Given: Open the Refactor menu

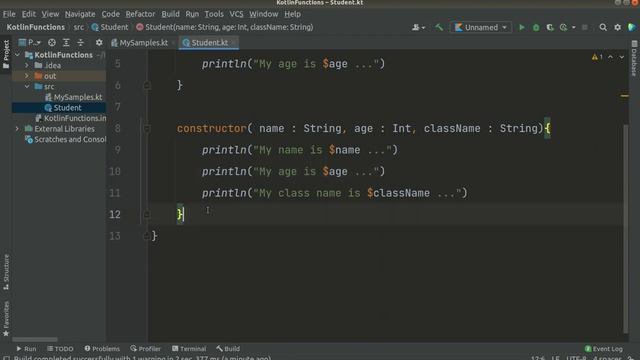Looking at the screenshot, I should click(x=140, y=14).
